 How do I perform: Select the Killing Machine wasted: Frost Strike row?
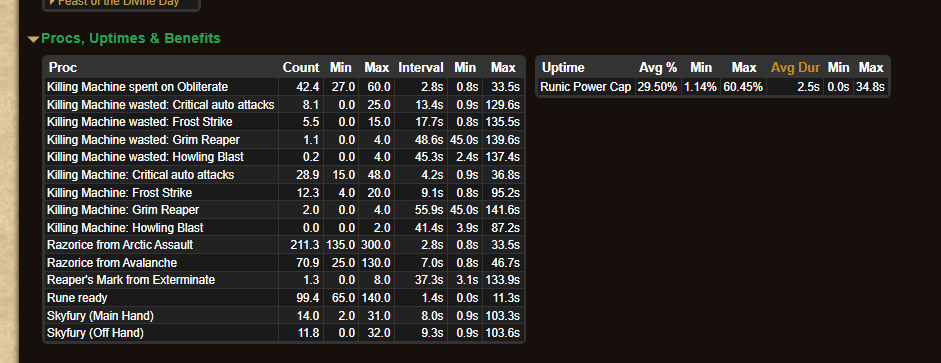coord(284,122)
